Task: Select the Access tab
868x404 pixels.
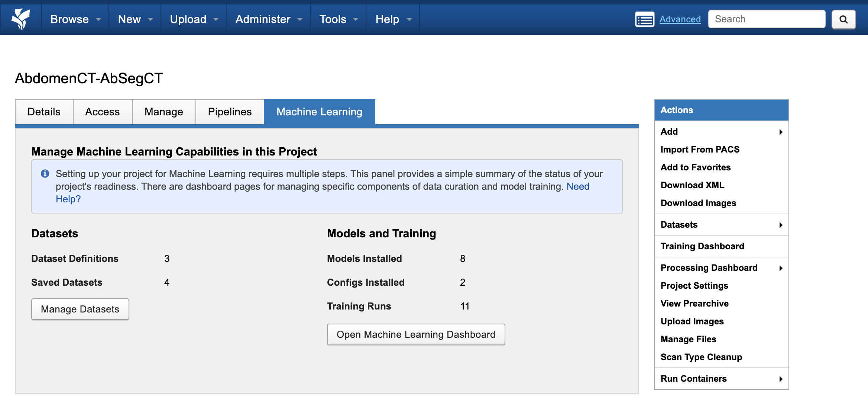Action: 102,112
